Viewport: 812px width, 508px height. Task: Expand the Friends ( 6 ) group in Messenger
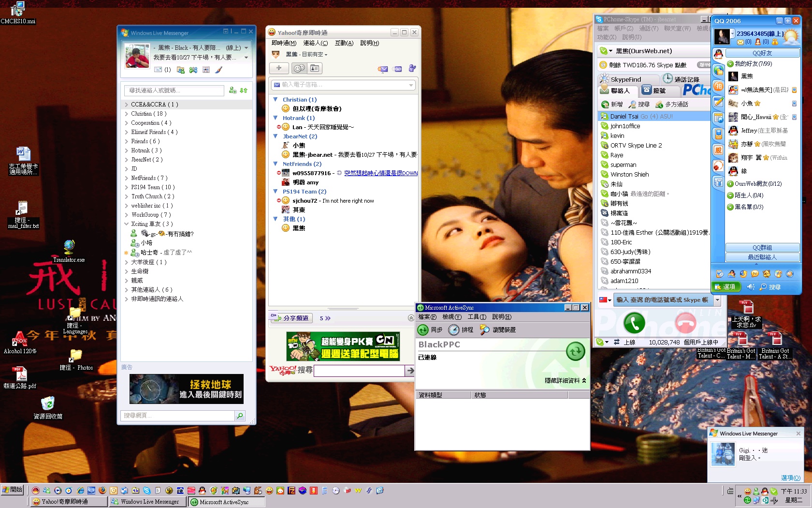click(x=127, y=141)
